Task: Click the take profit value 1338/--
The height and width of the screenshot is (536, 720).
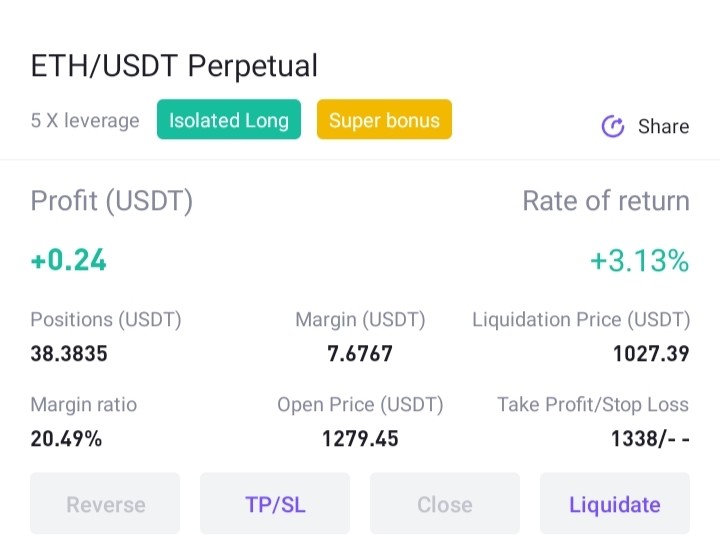Action: (x=650, y=439)
